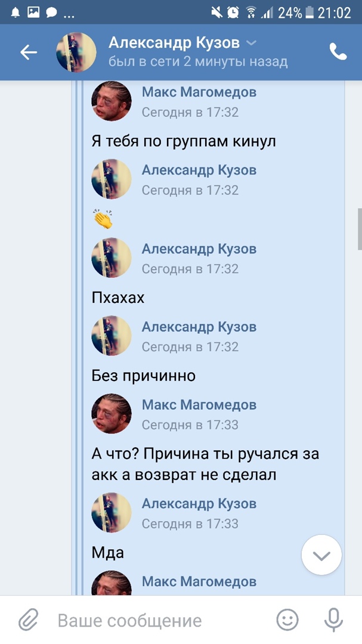Open Александр Кузов name above the clapping emoji
Viewport: 362px width, 644px height.
coord(199,170)
